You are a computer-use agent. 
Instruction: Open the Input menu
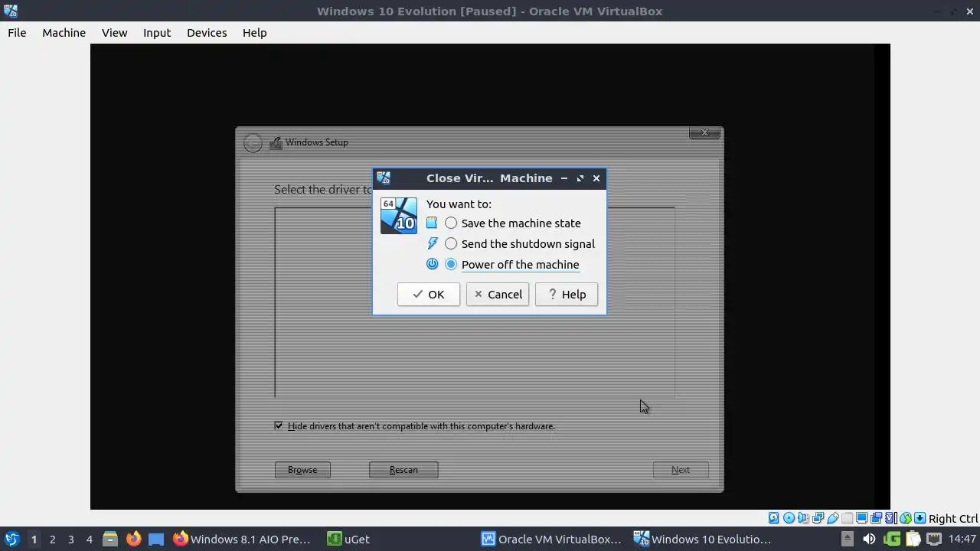tap(157, 32)
